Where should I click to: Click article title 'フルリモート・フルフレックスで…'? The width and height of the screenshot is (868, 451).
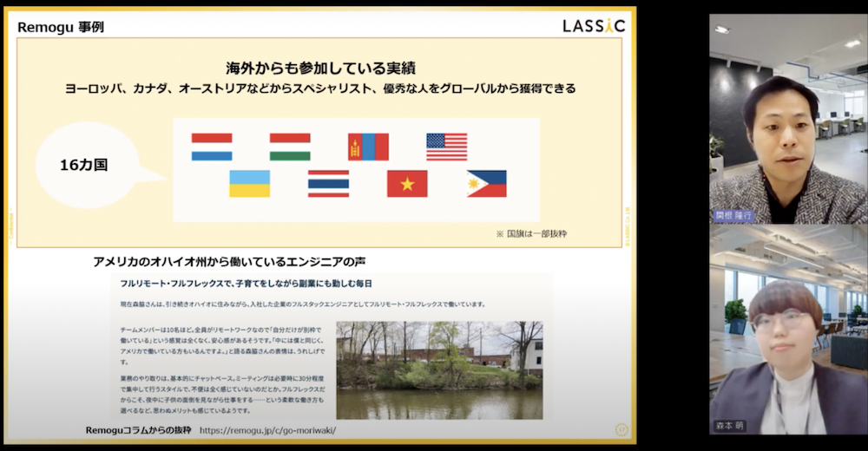coord(247,284)
